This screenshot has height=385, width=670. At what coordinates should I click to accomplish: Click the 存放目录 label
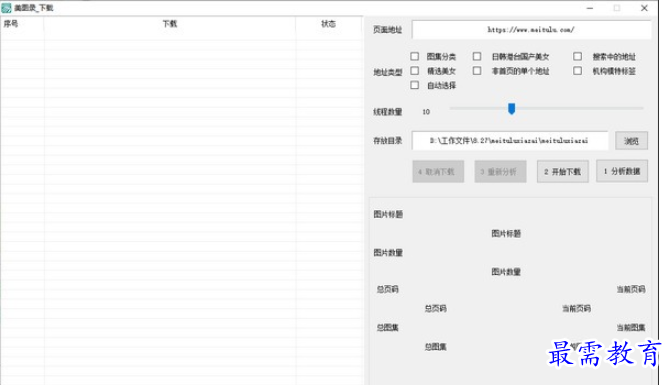tap(388, 141)
